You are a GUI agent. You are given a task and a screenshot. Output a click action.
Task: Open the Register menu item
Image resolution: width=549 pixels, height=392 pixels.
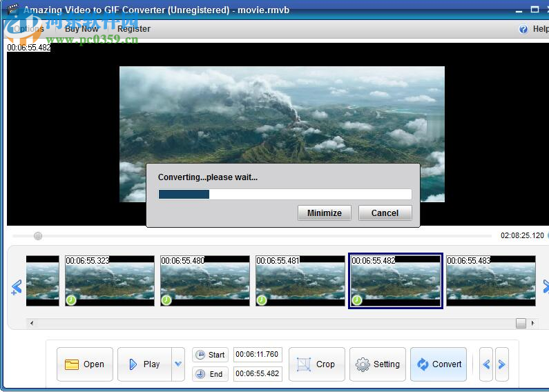(134, 29)
